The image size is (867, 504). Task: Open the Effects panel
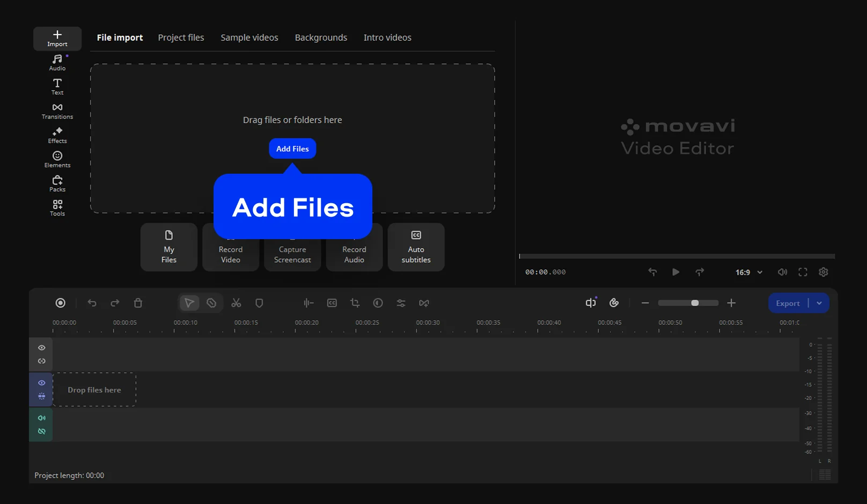click(57, 135)
